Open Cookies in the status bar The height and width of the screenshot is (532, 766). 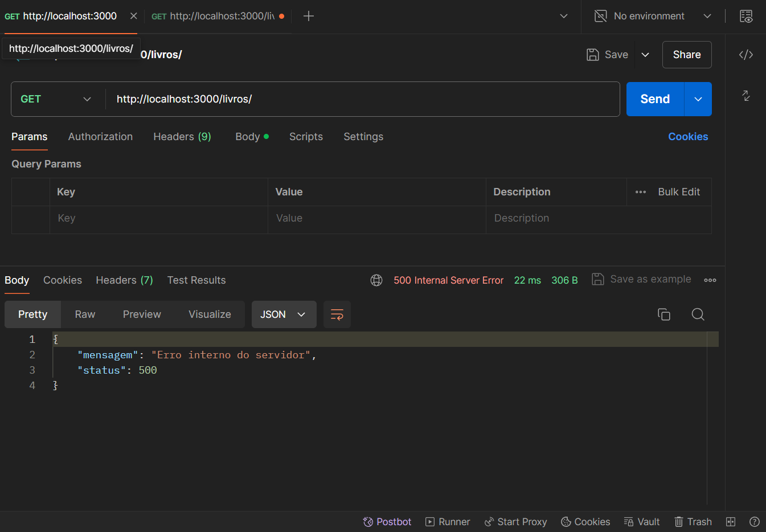click(585, 522)
